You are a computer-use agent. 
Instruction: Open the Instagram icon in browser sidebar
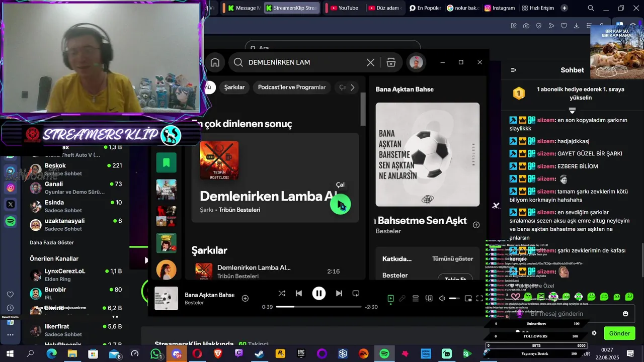pos(11,188)
